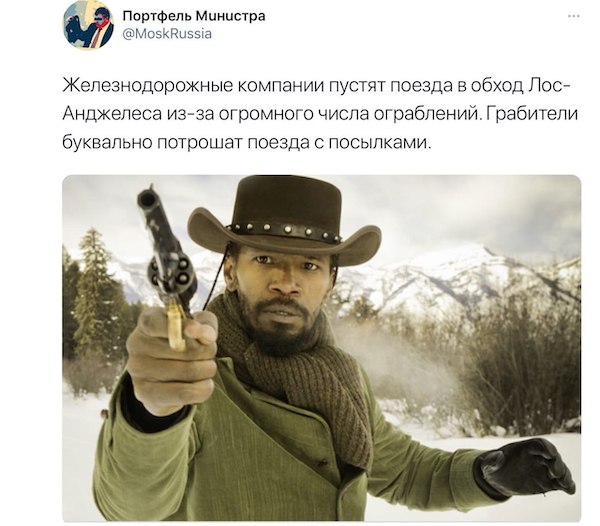The width and height of the screenshot is (600, 526).
Task: Click the last line буквально потрошат поезда
Action: tap(246, 143)
